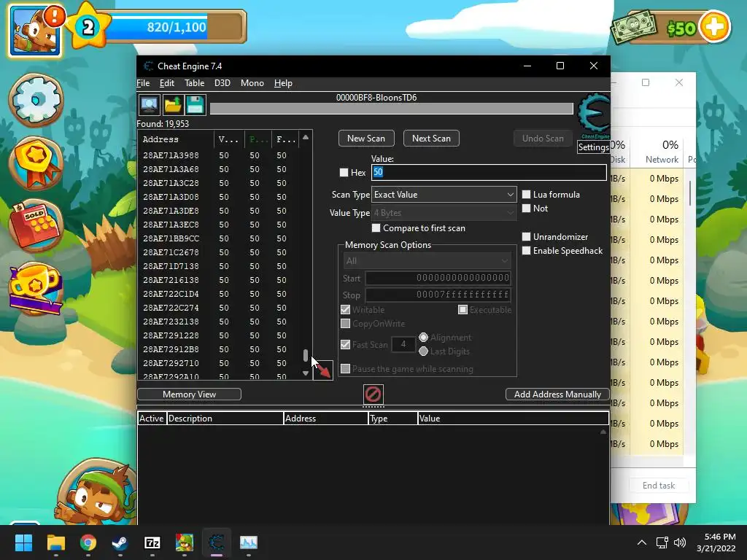Open 7-Zip from the taskbar
This screenshot has height=560, width=747.
(x=152, y=542)
